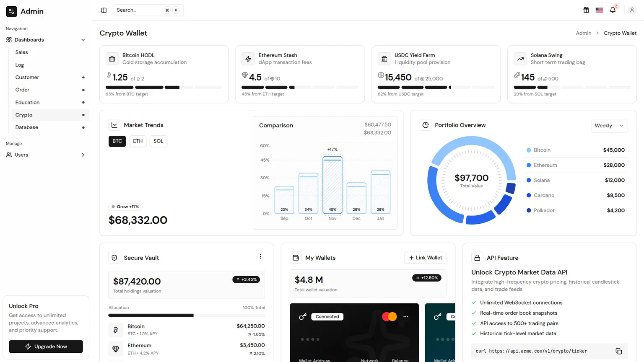
Task: Expand the Users menu chevron
Action: [x=83, y=155]
